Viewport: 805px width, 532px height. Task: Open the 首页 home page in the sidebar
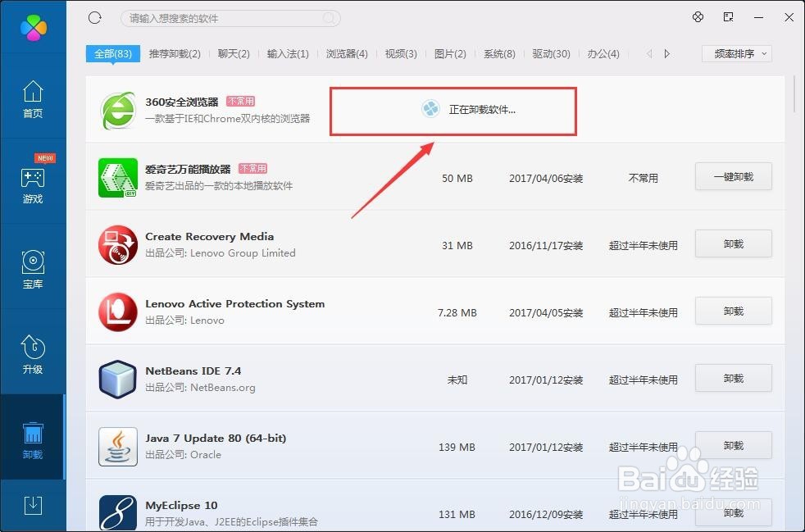point(33,98)
